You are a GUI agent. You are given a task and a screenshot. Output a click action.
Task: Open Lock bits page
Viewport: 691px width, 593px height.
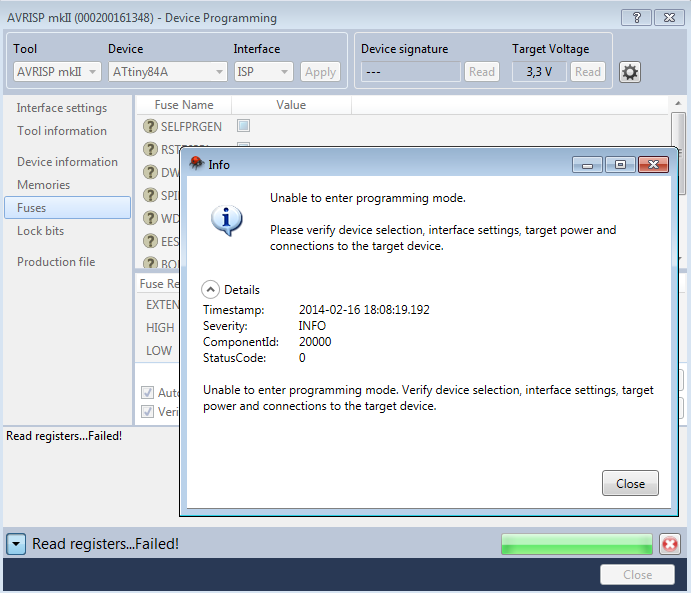41,231
